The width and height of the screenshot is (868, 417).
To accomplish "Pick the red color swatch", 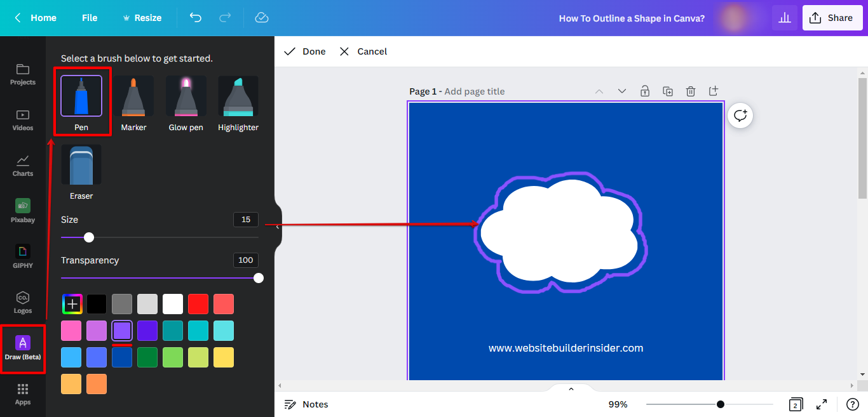I will pos(198,304).
